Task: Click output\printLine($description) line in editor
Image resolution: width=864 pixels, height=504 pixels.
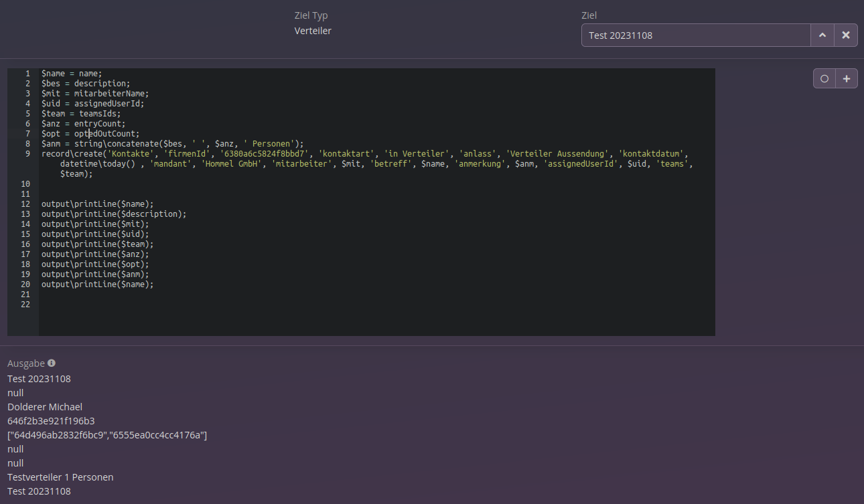Action: pos(114,214)
